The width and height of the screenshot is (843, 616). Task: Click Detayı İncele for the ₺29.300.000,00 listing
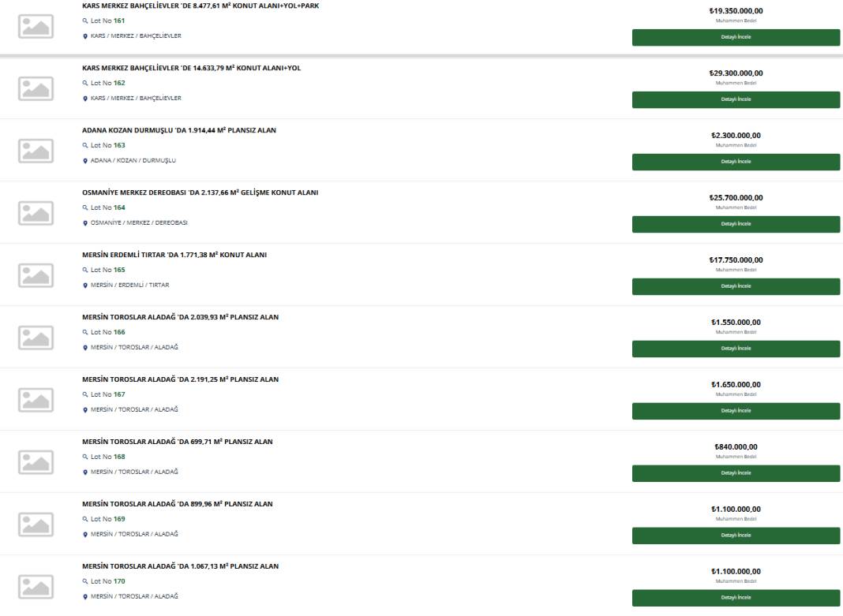736,100
